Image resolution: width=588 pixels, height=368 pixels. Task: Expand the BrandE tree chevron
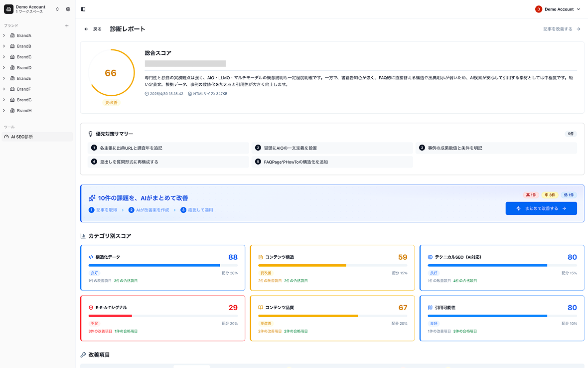(4, 78)
